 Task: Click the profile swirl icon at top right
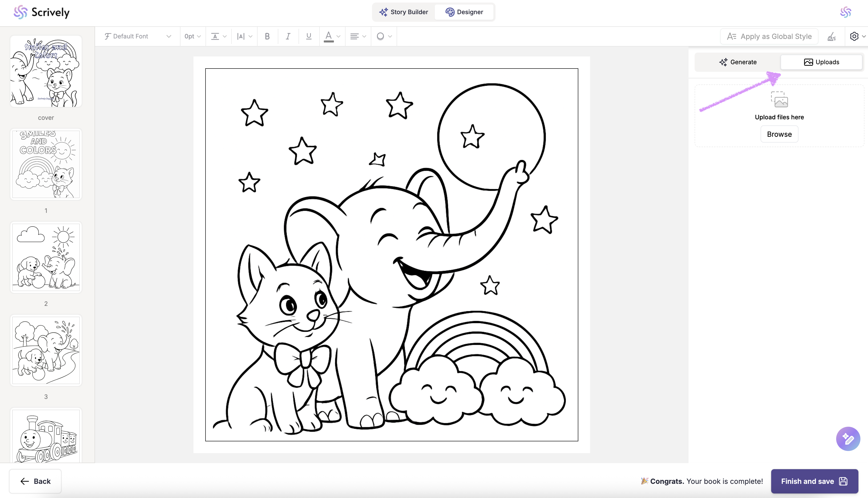[846, 12]
